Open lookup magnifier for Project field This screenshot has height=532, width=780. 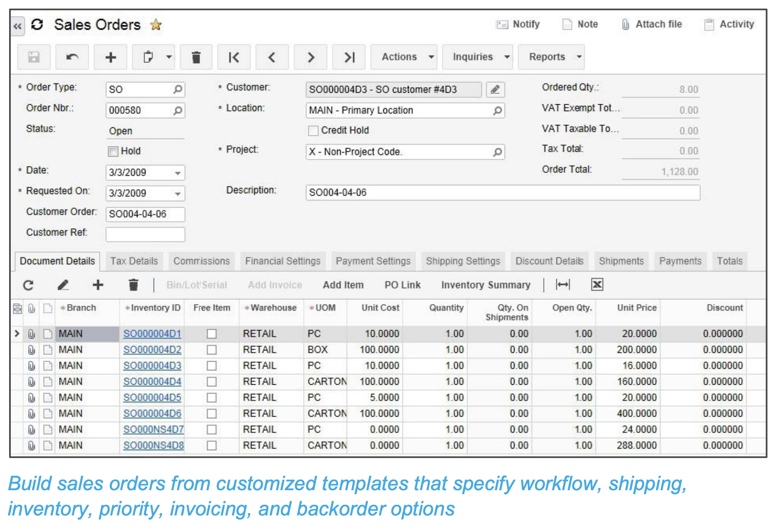click(497, 152)
